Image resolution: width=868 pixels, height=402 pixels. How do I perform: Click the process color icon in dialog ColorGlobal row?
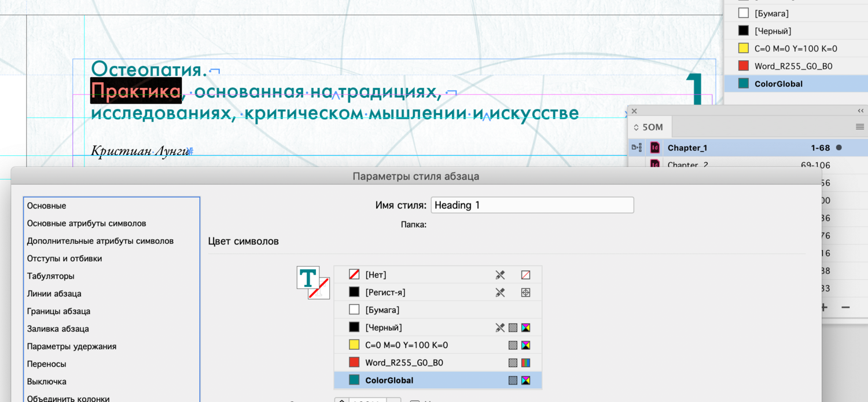(513, 381)
